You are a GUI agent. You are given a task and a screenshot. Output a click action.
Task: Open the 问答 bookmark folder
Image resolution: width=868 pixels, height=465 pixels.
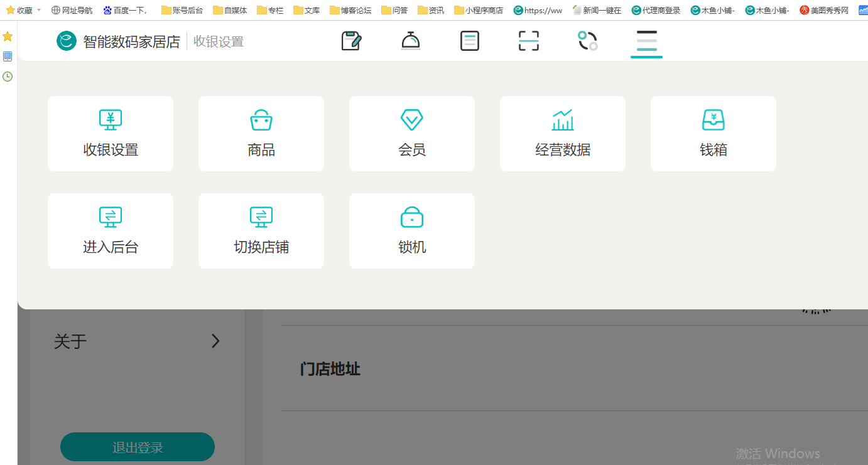pyautogui.click(x=394, y=10)
